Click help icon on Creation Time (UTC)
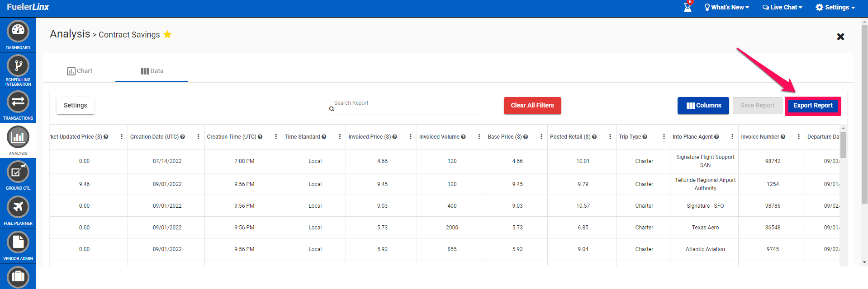The height and width of the screenshot is (289, 868). click(260, 137)
